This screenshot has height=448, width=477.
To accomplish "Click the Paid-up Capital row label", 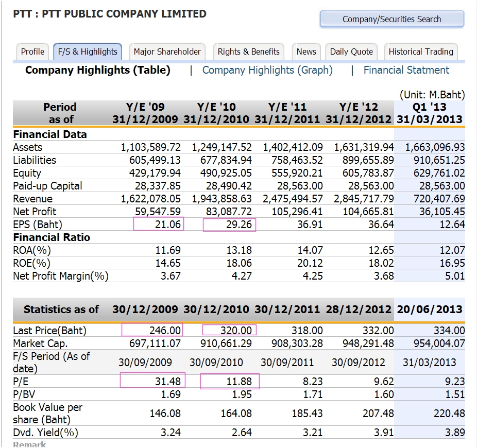I will tap(48, 186).
